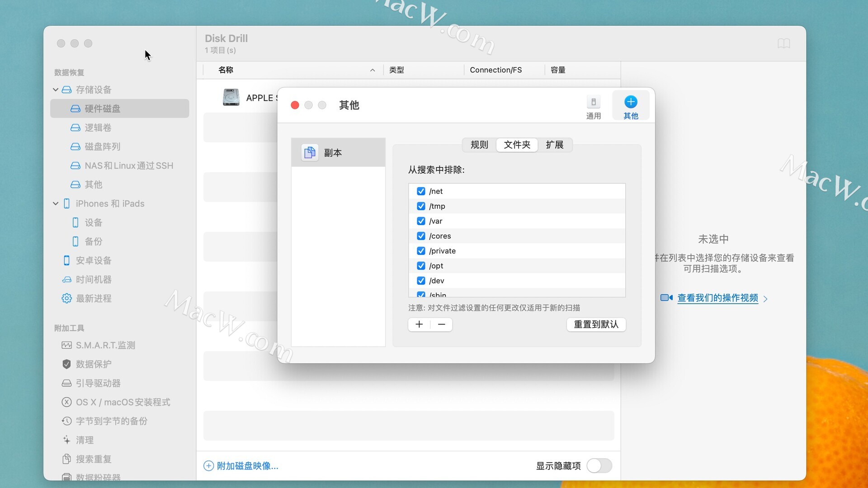Screen dimensions: 868x488
Task: Click the plus circle attach-image icon
Action: click(x=208, y=466)
